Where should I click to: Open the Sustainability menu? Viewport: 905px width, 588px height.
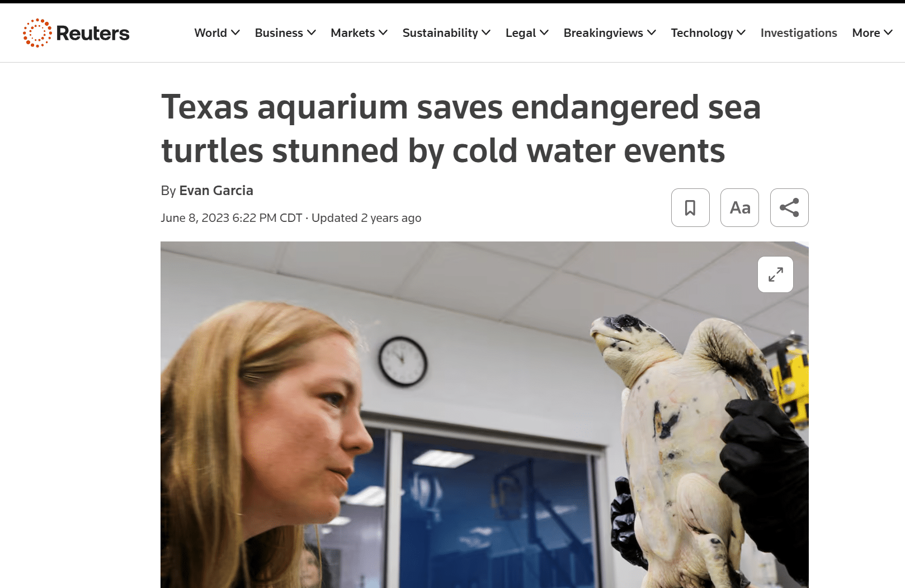(446, 33)
